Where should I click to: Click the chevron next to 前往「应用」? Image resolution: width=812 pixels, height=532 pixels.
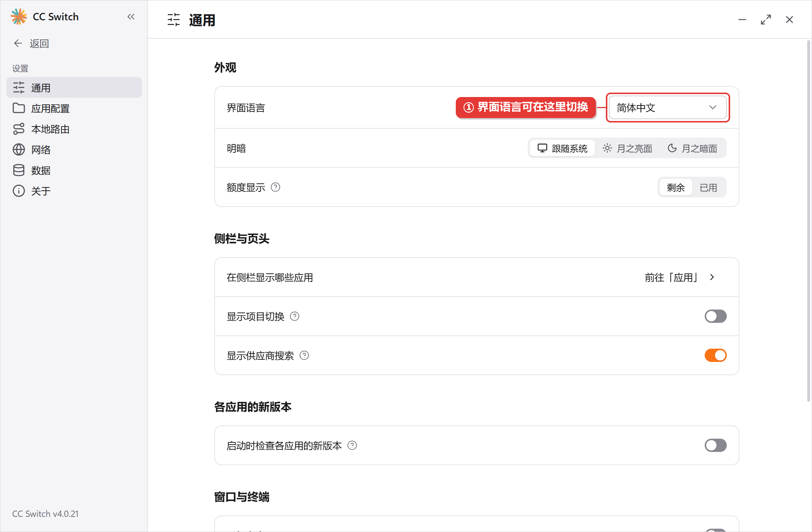tap(712, 277)
